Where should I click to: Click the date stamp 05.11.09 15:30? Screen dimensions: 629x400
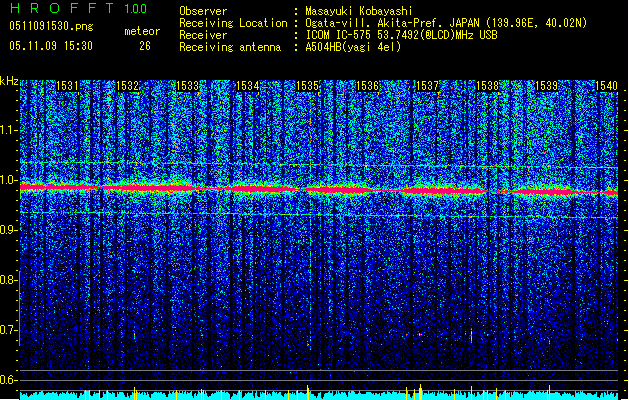tap(51, 46)
